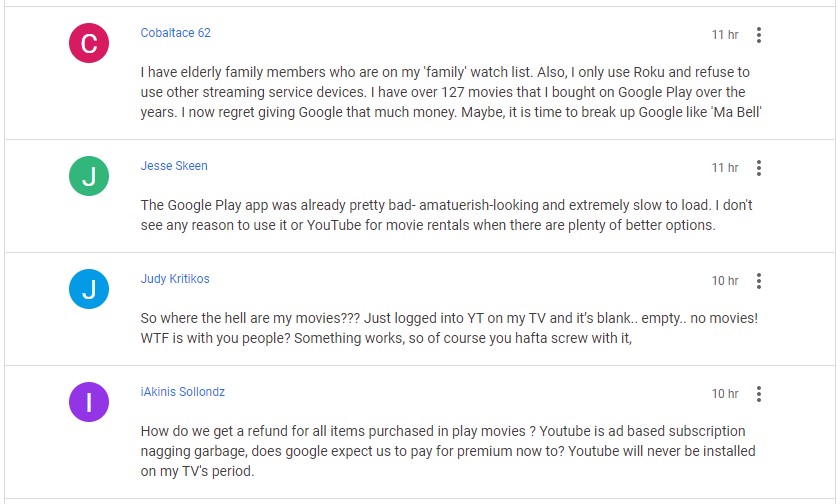The height and width of the screenshot is (504, 840).
Task: Click the green J avatar of Jesse Skeen
Action: [x=89, y=176]
